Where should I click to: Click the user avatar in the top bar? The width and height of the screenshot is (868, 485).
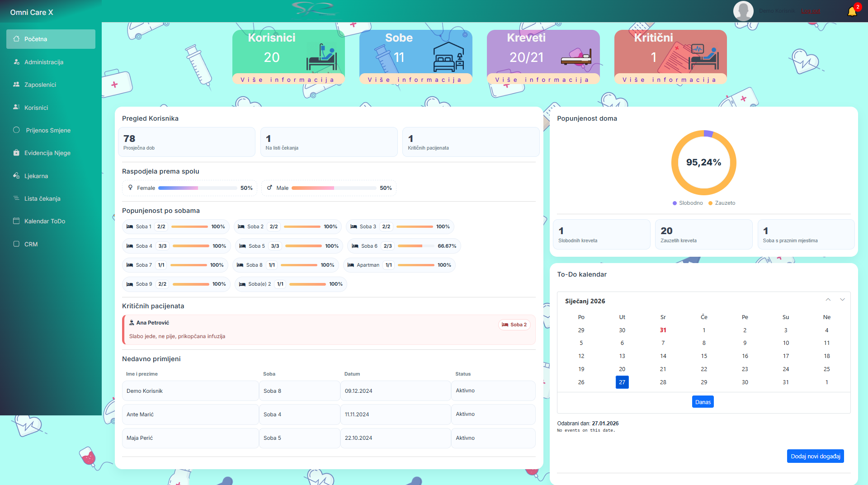click(x=743, y=11)
